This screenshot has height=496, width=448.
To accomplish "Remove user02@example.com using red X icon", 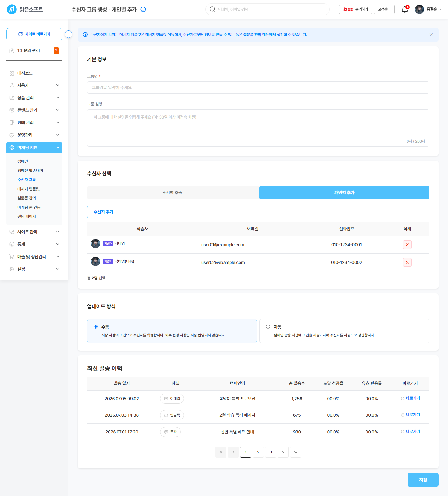I will (x=407, y=262).
